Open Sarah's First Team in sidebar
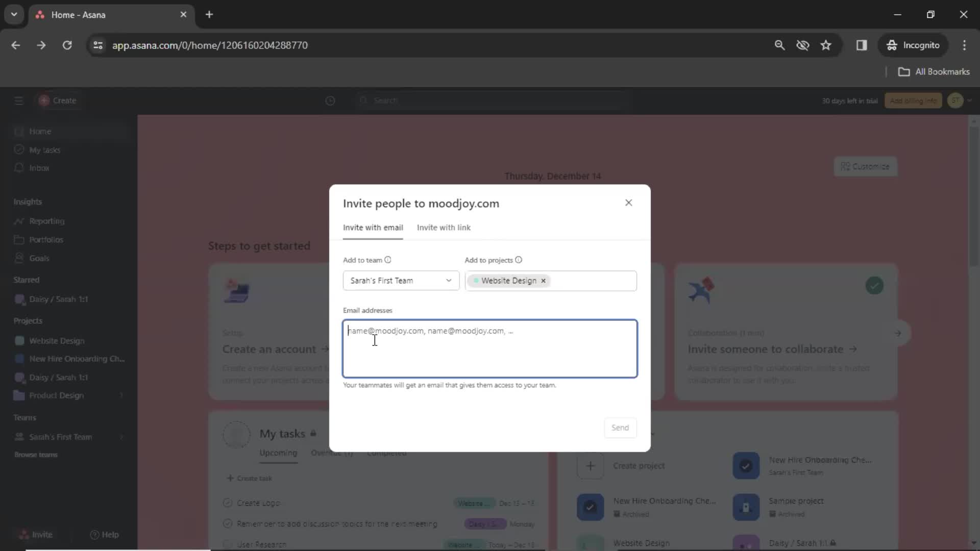 pyautogui.click(x=60, y=437)
